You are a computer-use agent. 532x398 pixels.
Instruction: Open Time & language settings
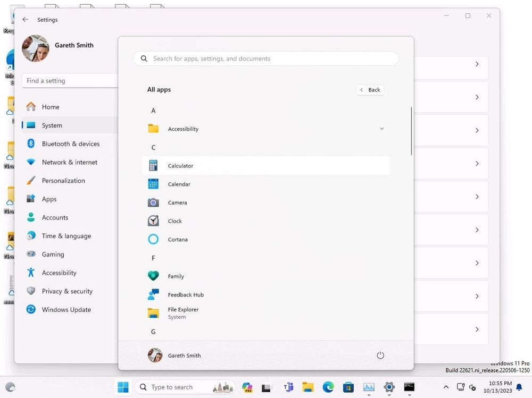click(x=70, y=236)
